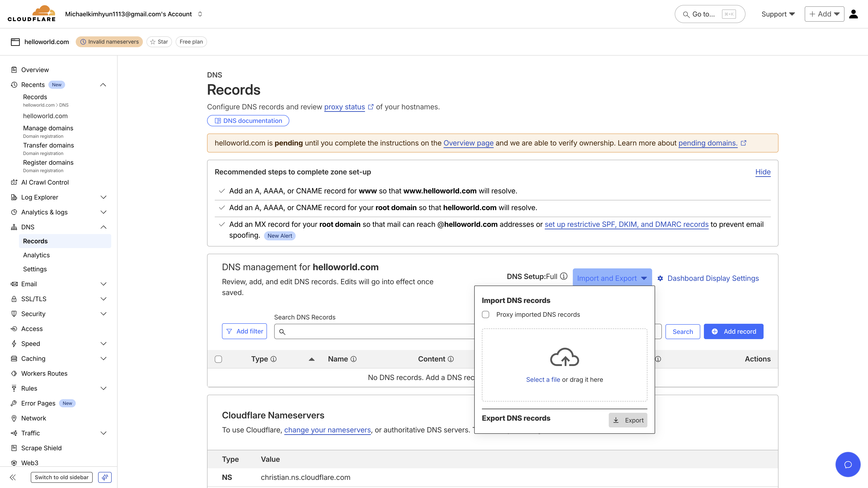Open the Scrape Shield section icon

(14, 448)
